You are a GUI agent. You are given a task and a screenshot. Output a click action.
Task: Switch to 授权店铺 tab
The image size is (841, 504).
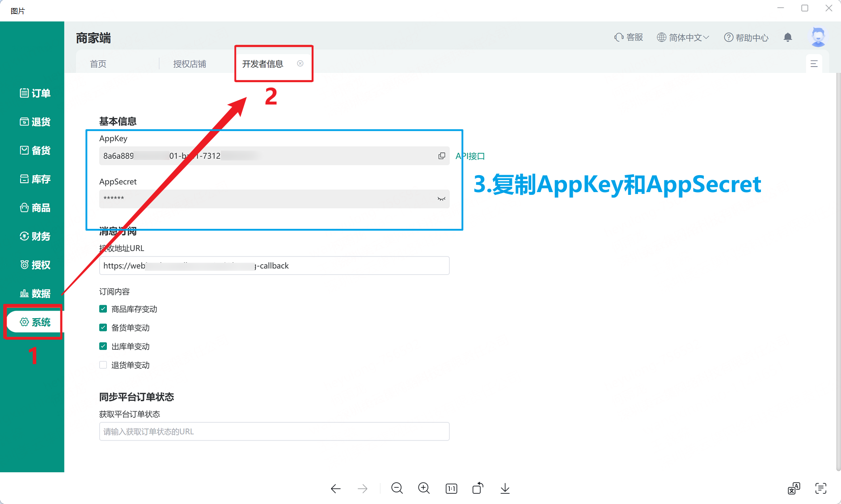tap(190, 64)
